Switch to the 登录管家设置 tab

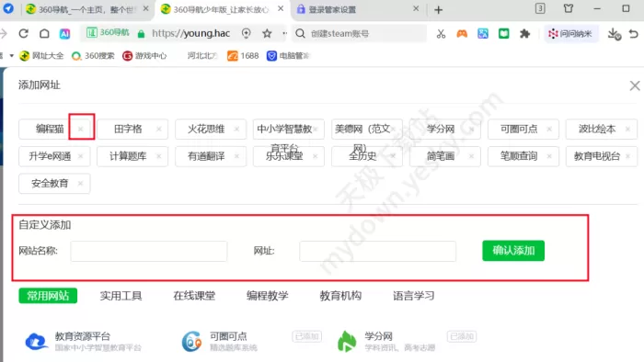332,9
